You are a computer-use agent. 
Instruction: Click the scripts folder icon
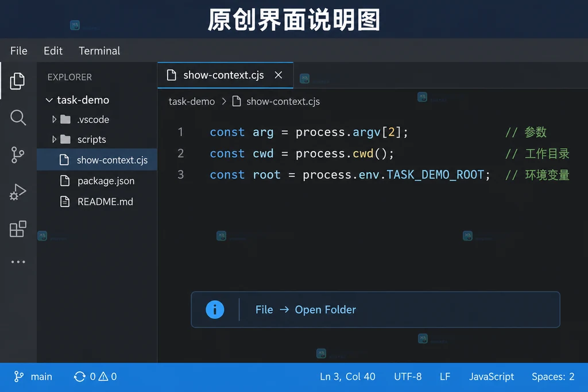[x=65, y=139]
